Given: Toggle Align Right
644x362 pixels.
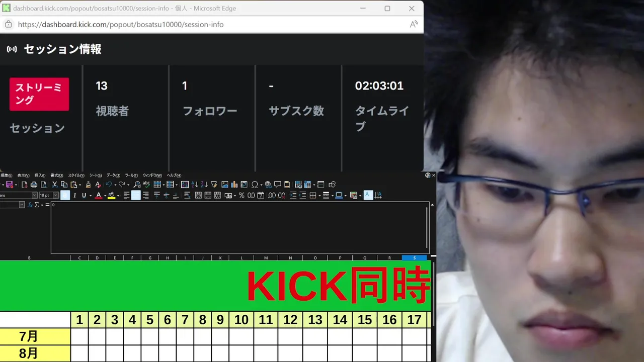Looking at the screenshot, I should pos(145,196).
